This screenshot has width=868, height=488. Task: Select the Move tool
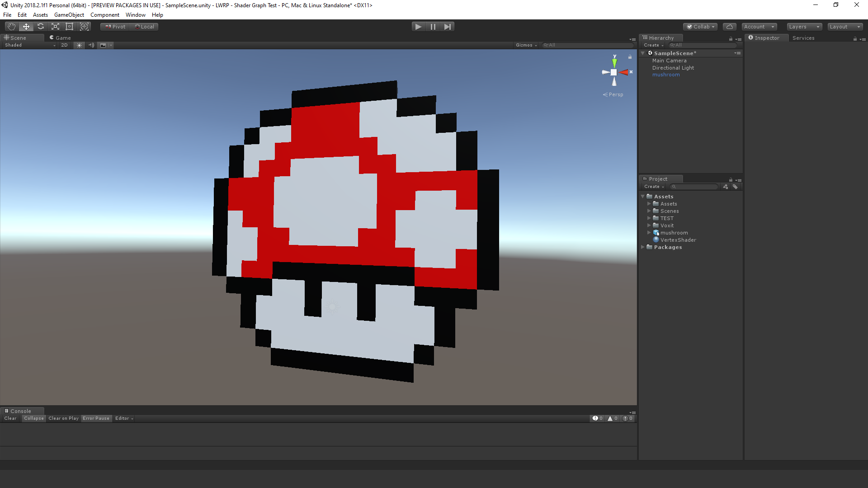click(26, 27)
